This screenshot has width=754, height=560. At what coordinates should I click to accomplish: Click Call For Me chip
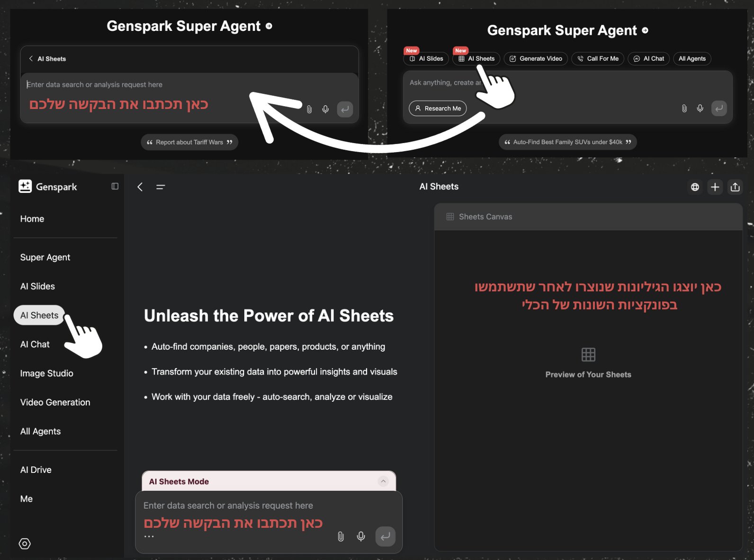click(x=598, y=59)
